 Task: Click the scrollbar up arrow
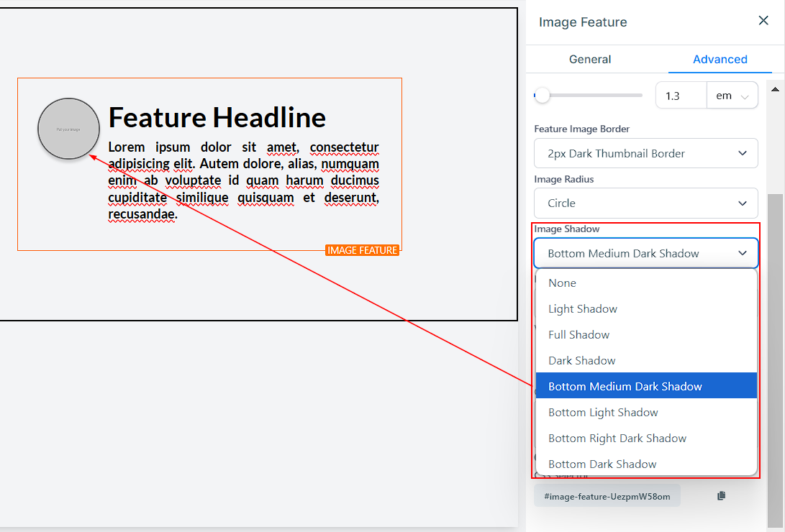[x=775, y=89]
